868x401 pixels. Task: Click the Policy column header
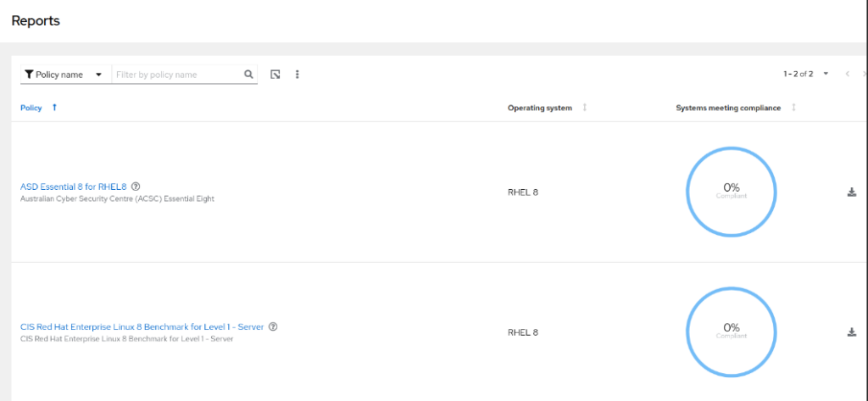[31, 108]
